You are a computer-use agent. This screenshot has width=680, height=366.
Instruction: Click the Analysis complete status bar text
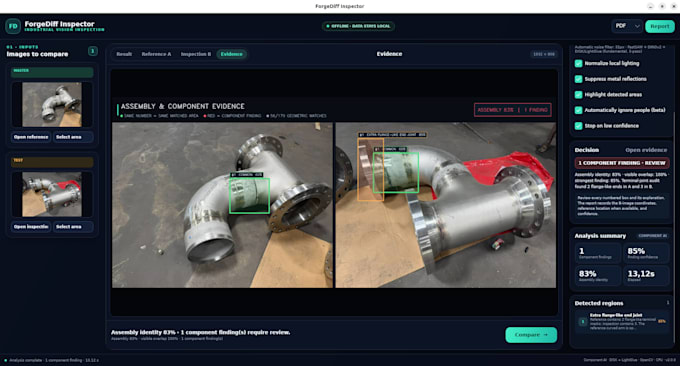[54, 360]
